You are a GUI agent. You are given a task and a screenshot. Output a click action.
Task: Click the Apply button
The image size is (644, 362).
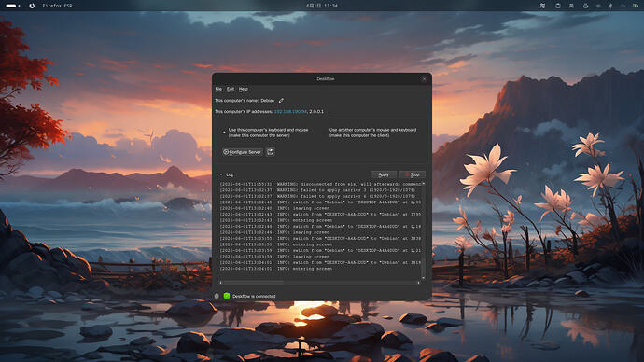[x=384, y=174]
